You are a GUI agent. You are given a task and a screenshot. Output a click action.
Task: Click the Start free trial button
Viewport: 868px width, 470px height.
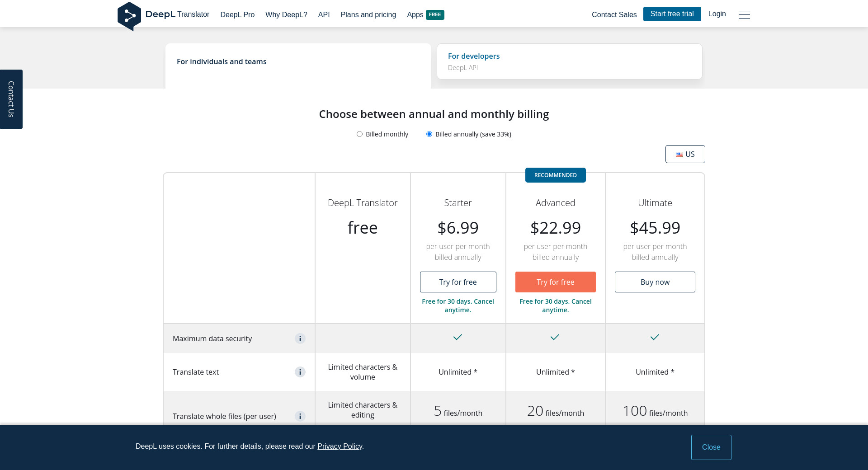pos(672,14)
